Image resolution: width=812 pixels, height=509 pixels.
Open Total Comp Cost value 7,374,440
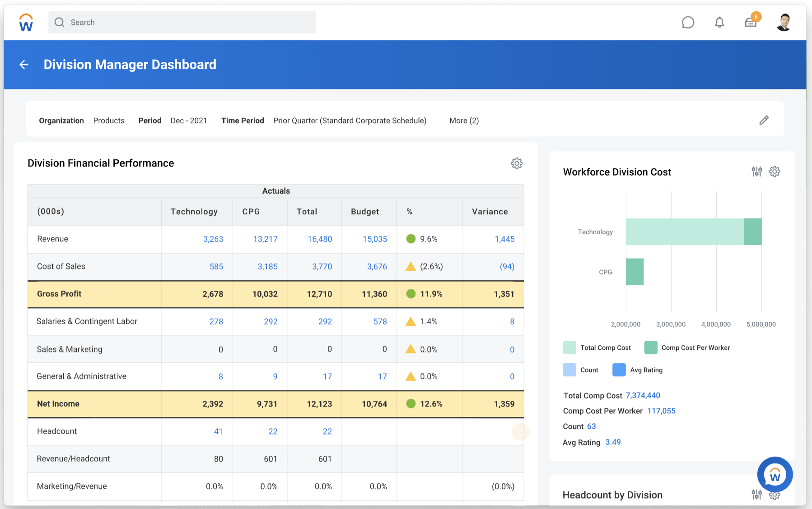643,396
